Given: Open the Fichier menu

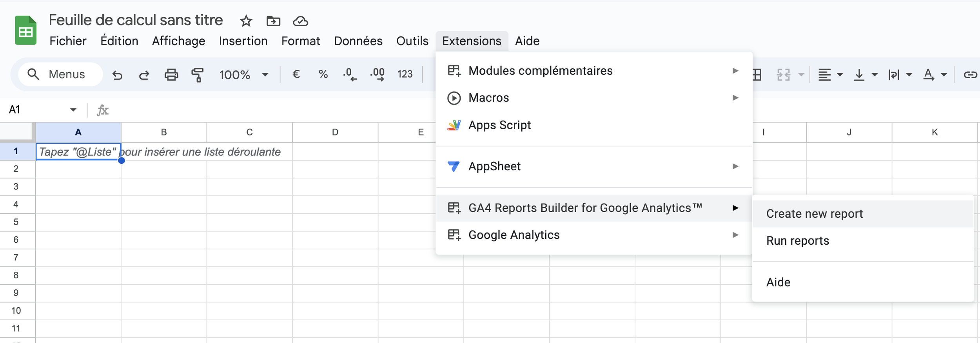Looking at the screenshot, I should pos(68,41).
